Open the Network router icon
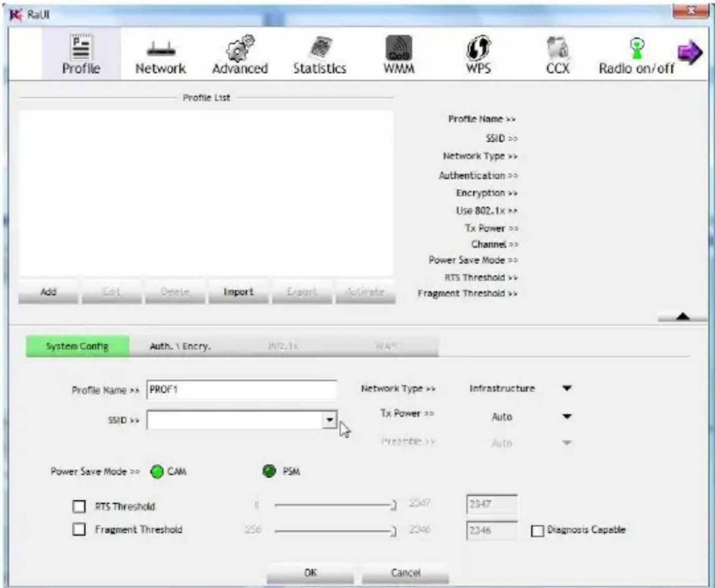 pyautogui.click(x=161, y=49)
